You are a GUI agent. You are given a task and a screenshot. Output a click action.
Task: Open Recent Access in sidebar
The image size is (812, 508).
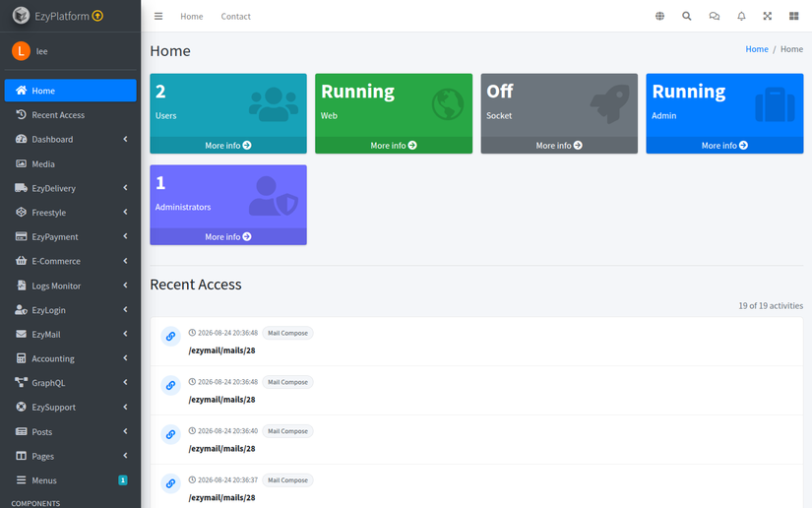tap(71, 115)
